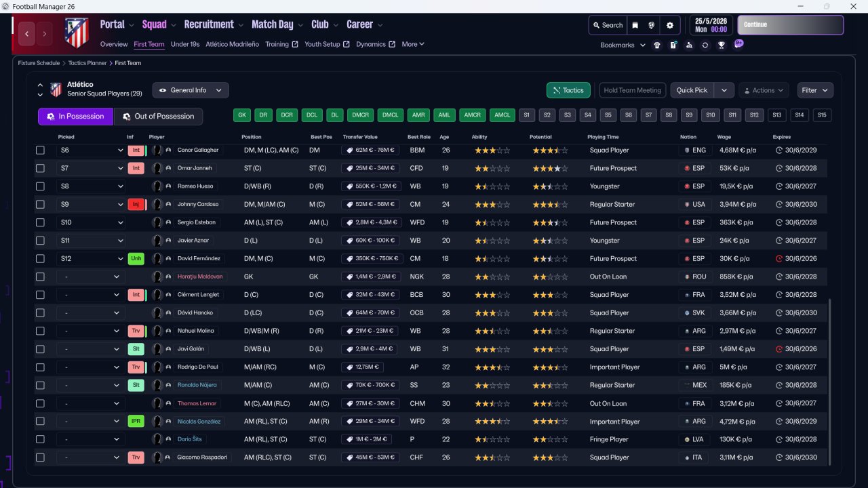The width and height of the screenshot is (868, 488).
Task: Open the shirt shortcut icon
Action: (656, 45)
